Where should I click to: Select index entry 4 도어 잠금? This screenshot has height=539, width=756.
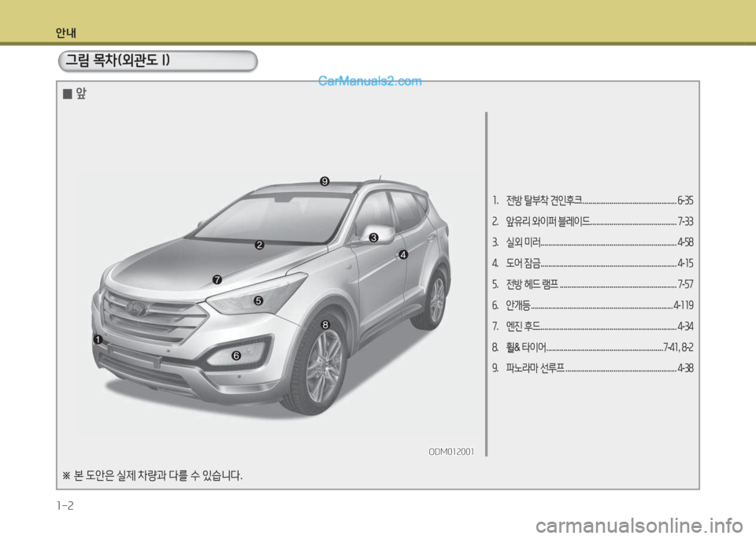click(x=592, y=263)
